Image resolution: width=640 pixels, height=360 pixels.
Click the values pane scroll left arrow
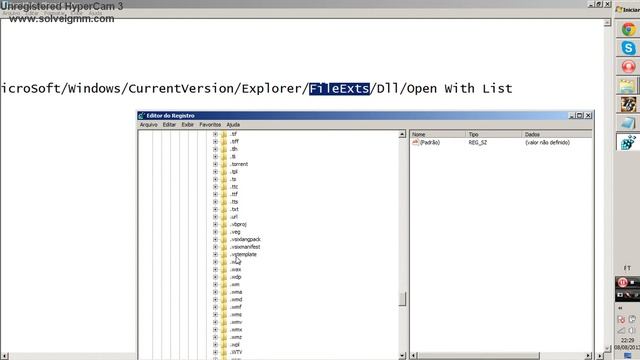point(413,356)
